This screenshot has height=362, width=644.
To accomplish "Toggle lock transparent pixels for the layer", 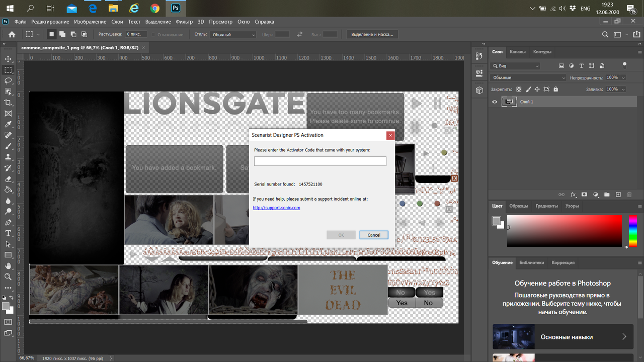I will (x=519, y=89).
